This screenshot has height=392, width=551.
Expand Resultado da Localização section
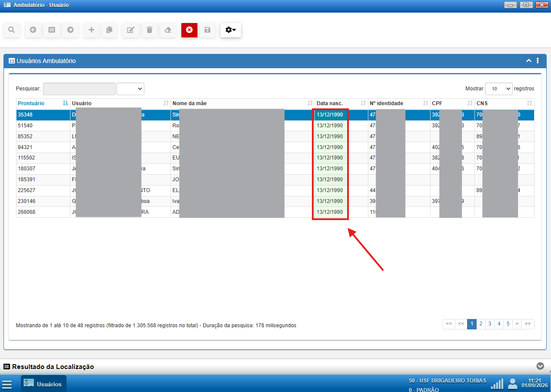[x=540, y=366]
